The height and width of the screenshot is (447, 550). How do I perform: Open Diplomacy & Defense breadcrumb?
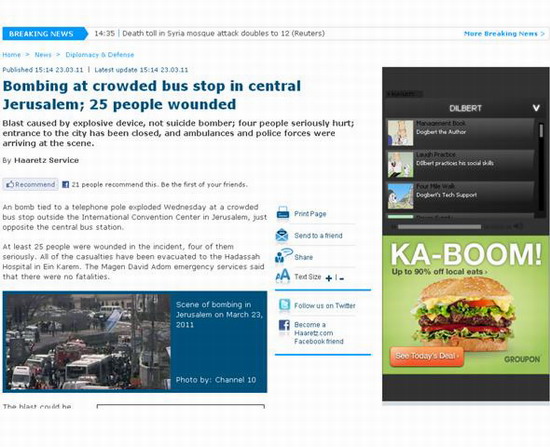[x=100, y=55]
